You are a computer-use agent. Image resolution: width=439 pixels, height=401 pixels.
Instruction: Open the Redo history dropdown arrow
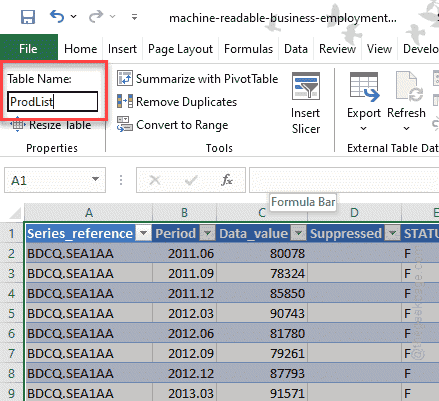tap(113, 16)
